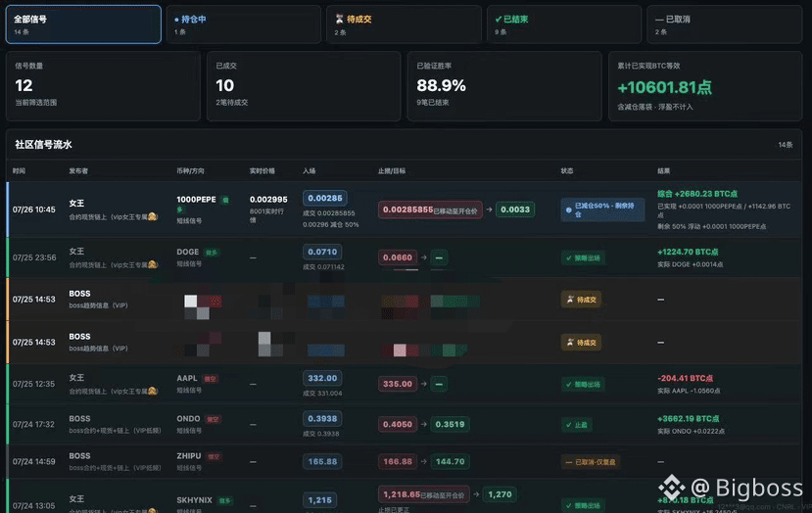This screenshot has width=812, height=513.
Task: Click the 时间 column header
Action: tap(20, 170)
